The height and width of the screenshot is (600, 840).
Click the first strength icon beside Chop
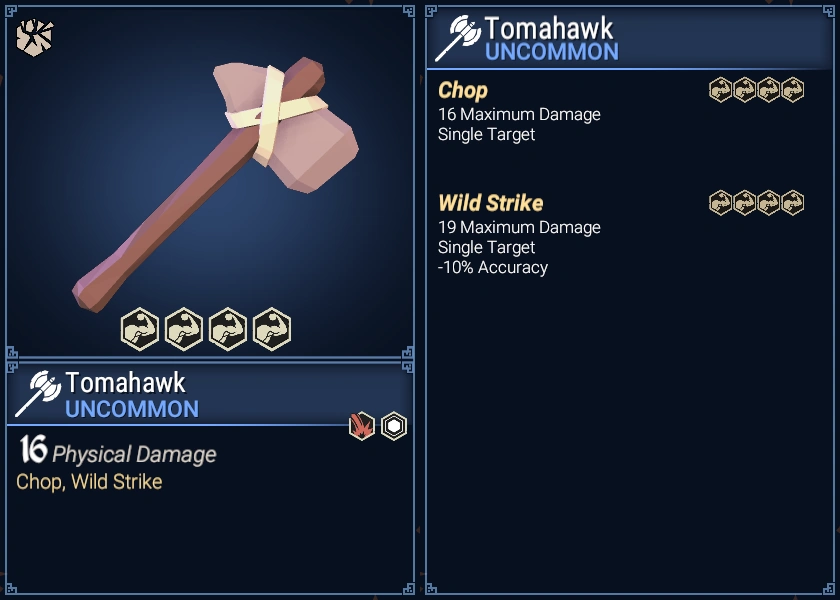(721, 90)
